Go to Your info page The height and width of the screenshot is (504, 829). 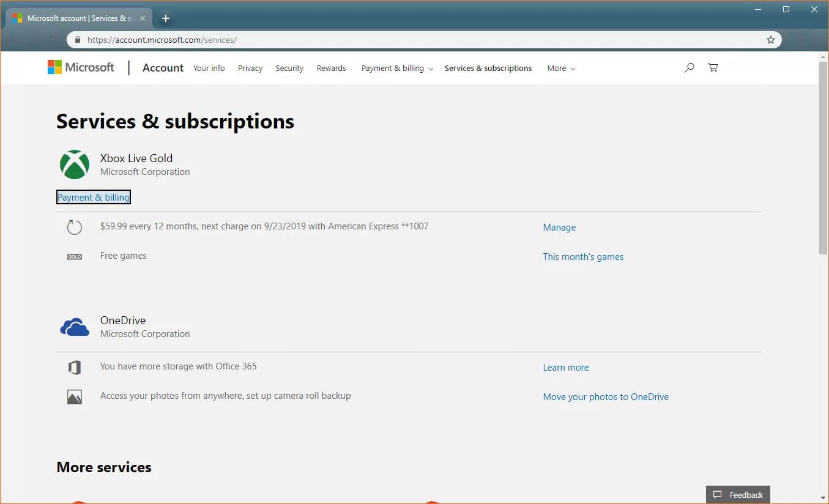tap(209, 69)
